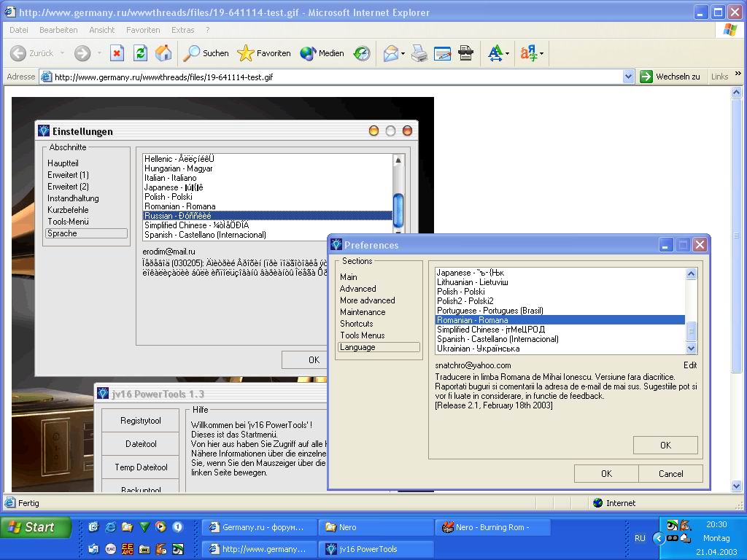Click the Print icon in the toolbar
The image size is (747, 560).
coord(419,53)
